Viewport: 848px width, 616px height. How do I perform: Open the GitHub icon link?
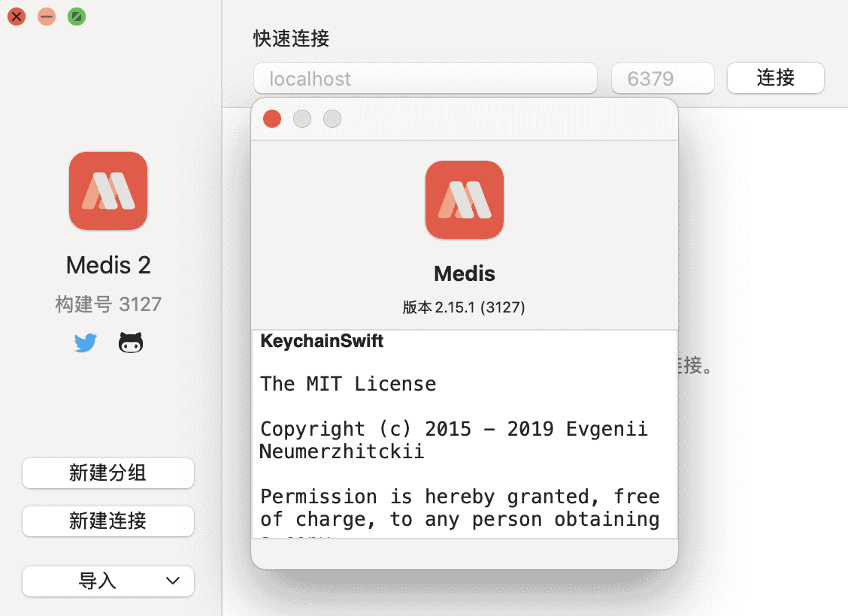tap(131, 343)
